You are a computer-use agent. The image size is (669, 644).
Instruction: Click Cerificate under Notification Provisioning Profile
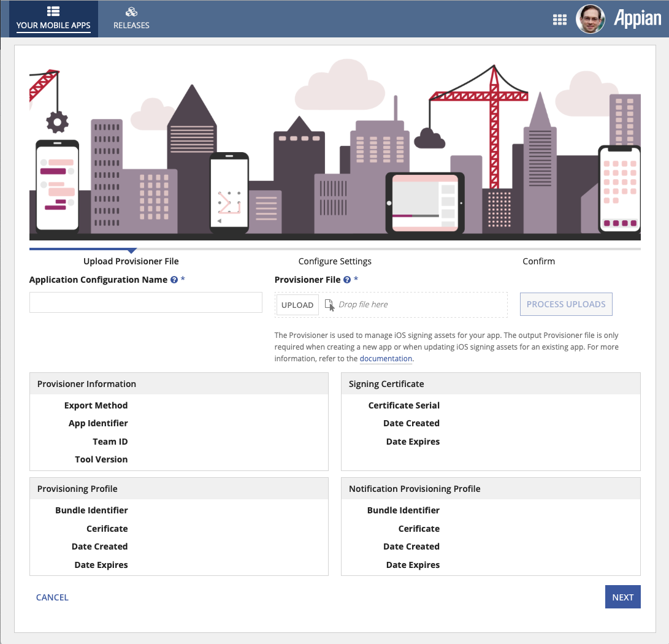click(419, 529)
